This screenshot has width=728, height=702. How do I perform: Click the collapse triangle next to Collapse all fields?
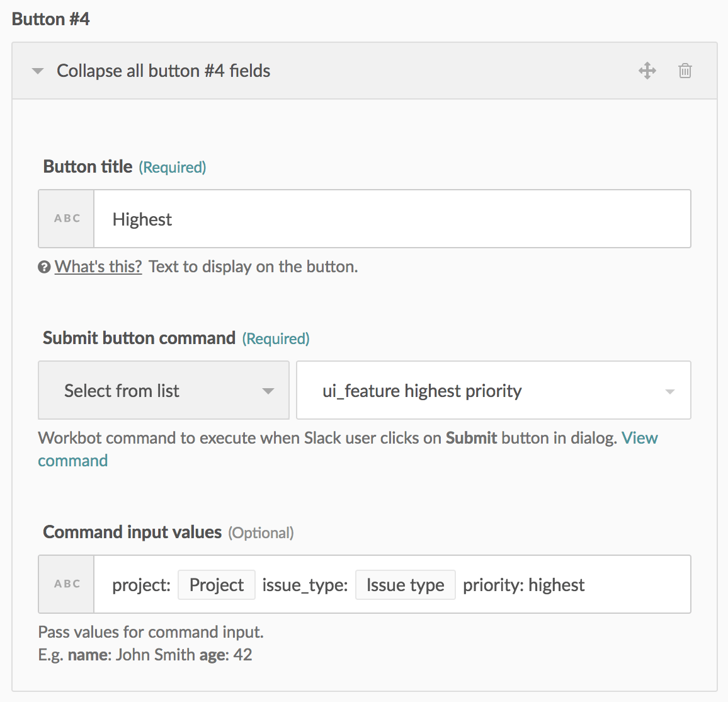pyautogui.click(x=37, y=71)
